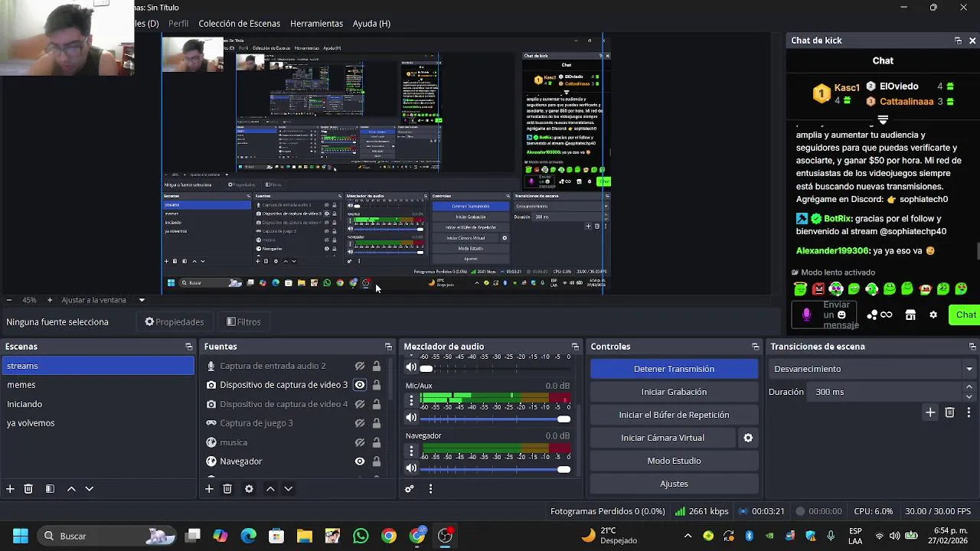The height and width of the screenshot is (551, 980).
Task: Open audio mixer three-dot menu at bottom
Action: click(430, 489)
